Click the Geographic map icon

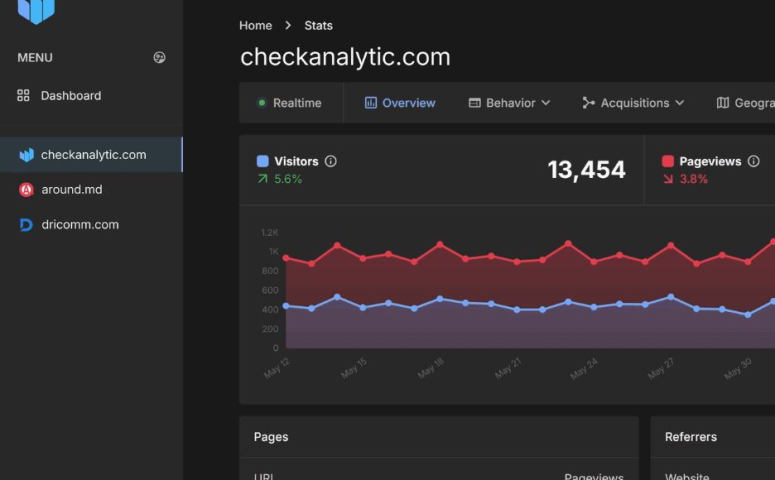[723, 103]
